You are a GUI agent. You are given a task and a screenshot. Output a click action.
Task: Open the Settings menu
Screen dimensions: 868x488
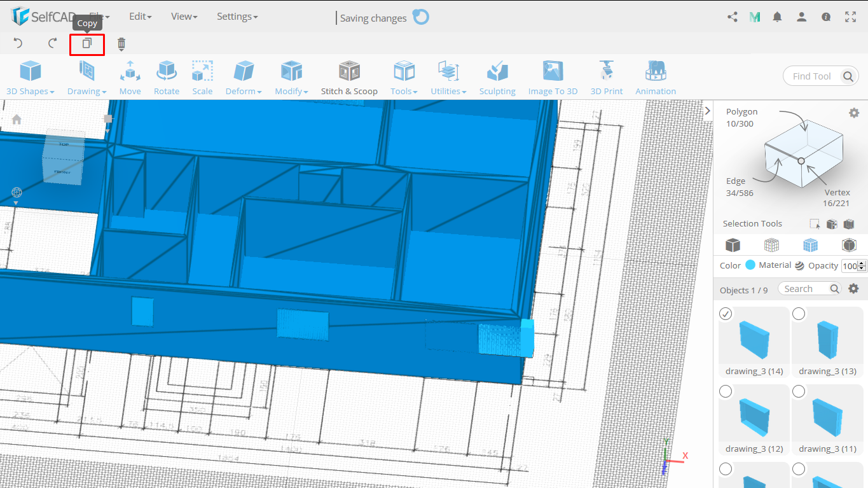coord(237,17)
